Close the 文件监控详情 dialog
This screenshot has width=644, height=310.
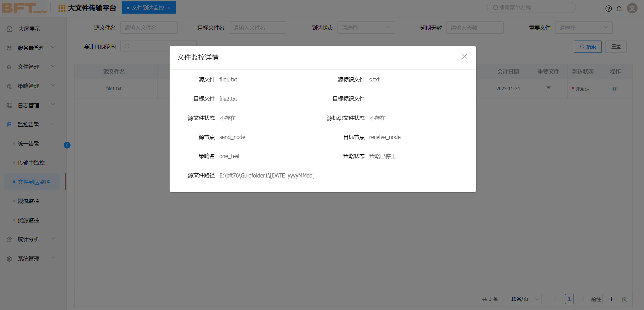click(x=465, y=57)
